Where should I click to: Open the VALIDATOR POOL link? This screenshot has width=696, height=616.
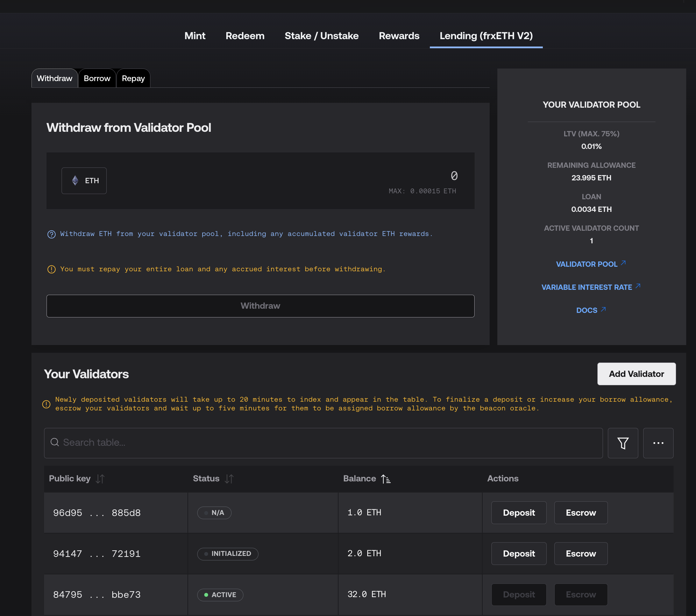tap(587, 264)
